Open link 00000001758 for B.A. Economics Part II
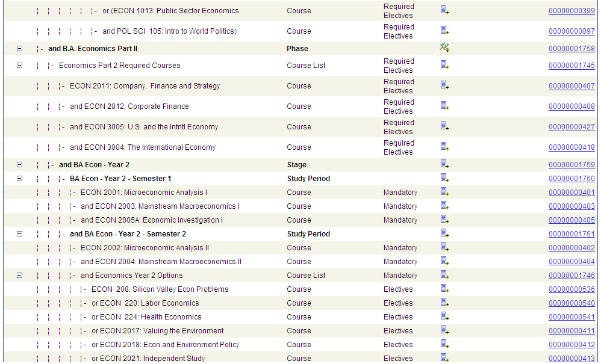 pos(571,48)
